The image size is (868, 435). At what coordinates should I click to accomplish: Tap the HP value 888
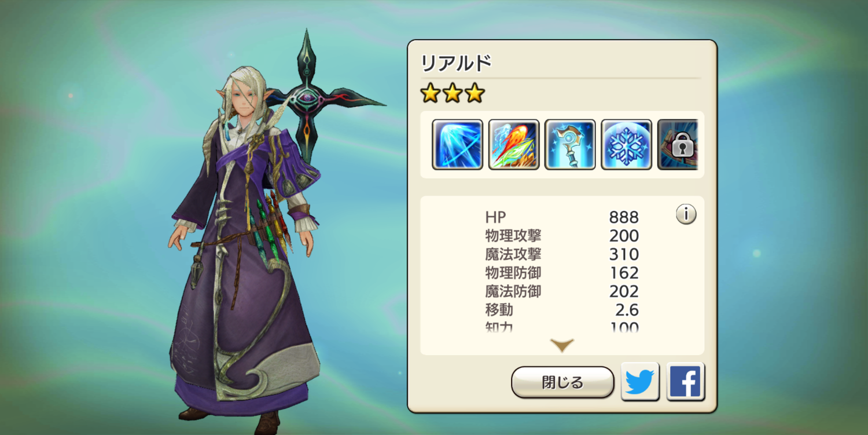(624, 217)
